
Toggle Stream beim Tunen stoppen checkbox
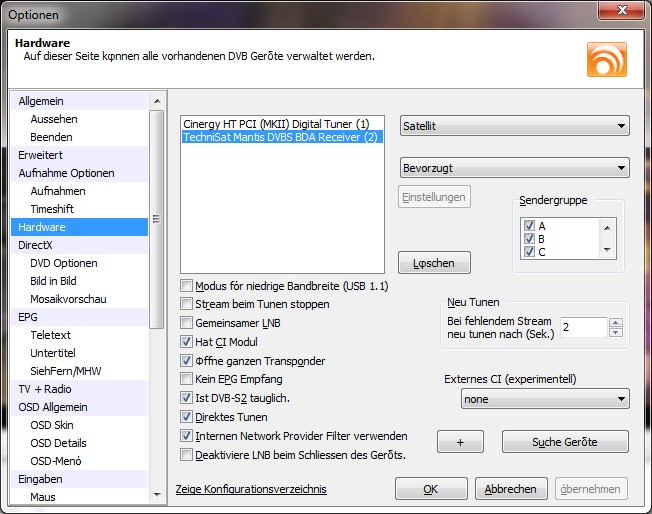(186, 304)
